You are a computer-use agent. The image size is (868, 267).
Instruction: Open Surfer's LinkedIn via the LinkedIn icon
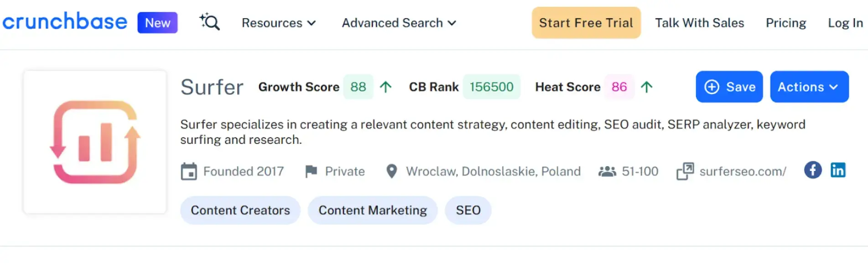click(838, 170)
